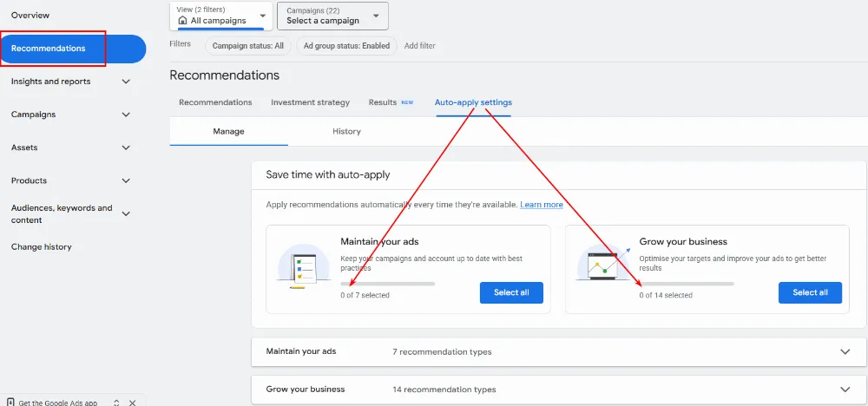Viewport: 868px width, 406px height.
Task: Close the Get the Google Ads app banner
Action: point(132,403)
